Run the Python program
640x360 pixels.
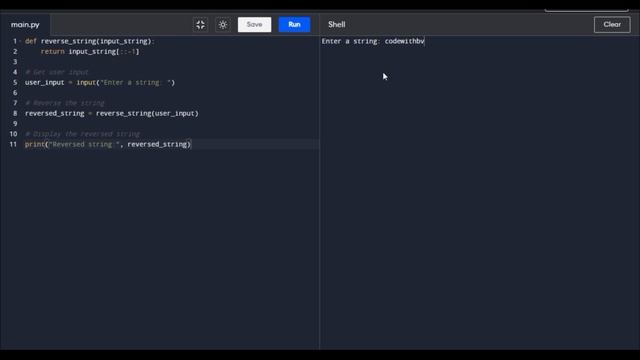click(x=294, y=24)
